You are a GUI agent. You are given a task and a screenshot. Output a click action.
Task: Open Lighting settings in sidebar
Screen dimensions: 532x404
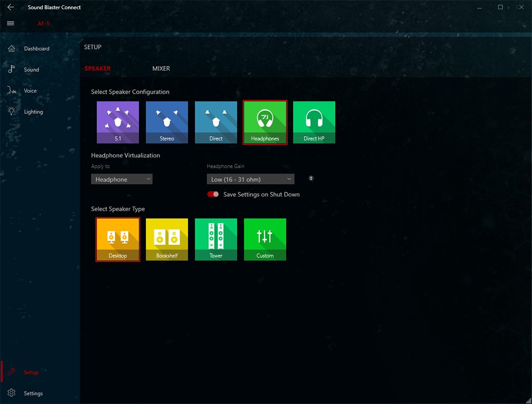pos(33,112)
